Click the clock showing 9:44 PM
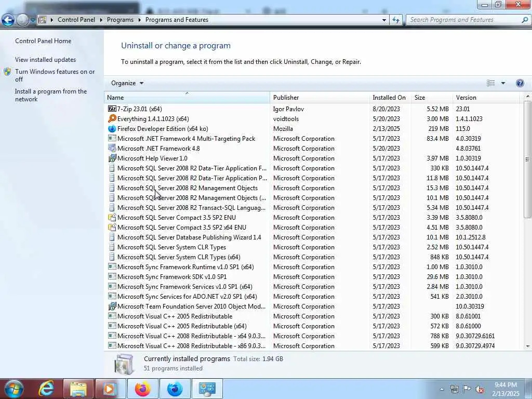 (506, 385)
